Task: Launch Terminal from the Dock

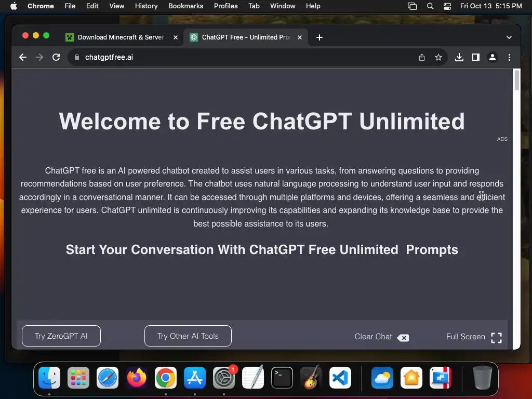Action: pos(282,378)
